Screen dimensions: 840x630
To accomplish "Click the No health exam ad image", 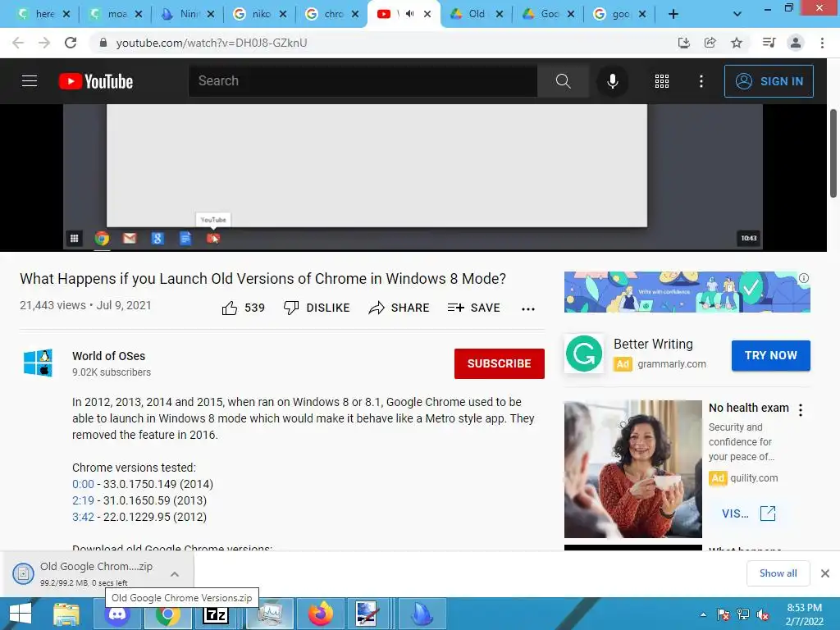I will (x=632, y=468).
